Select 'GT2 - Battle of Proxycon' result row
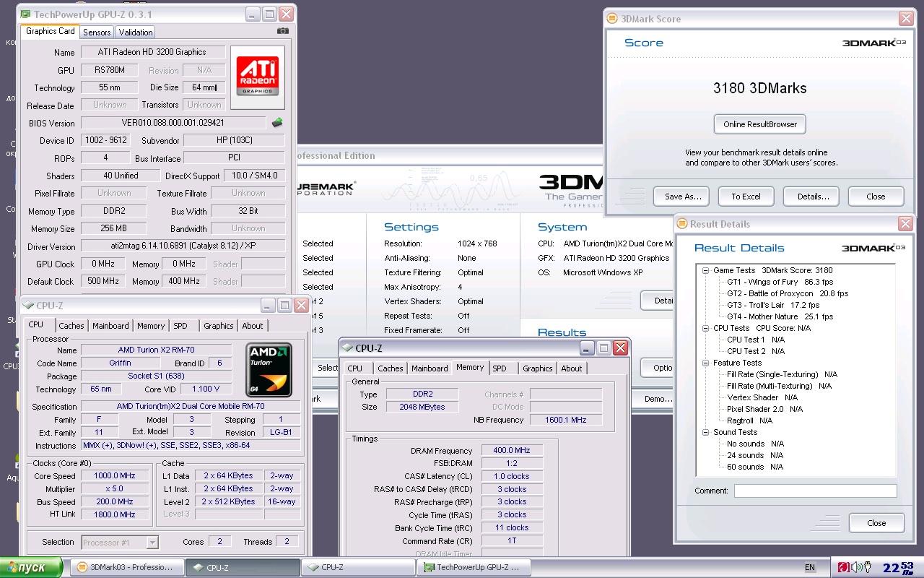Viewport: 924px width, 578px height. coord(788,293)
